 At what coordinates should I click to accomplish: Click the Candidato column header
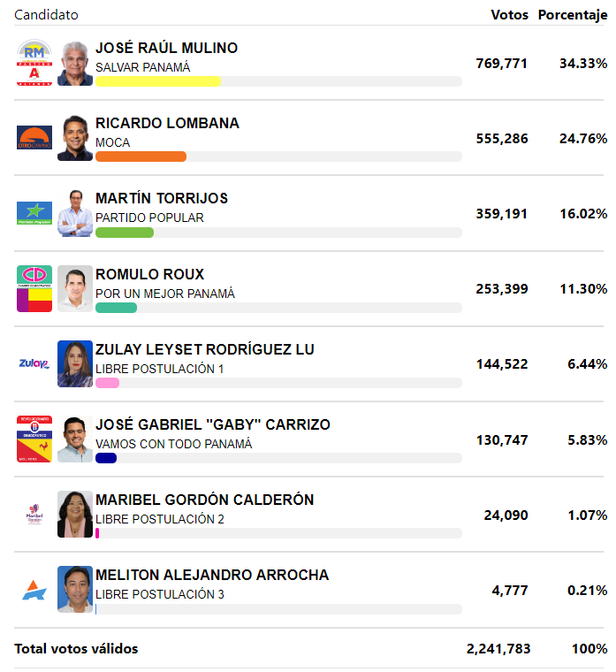(46, 15)
